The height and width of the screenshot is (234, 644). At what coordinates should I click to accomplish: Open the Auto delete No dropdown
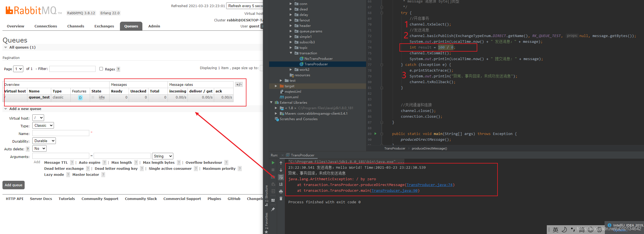pyautogui.click(x=39, y=149)
